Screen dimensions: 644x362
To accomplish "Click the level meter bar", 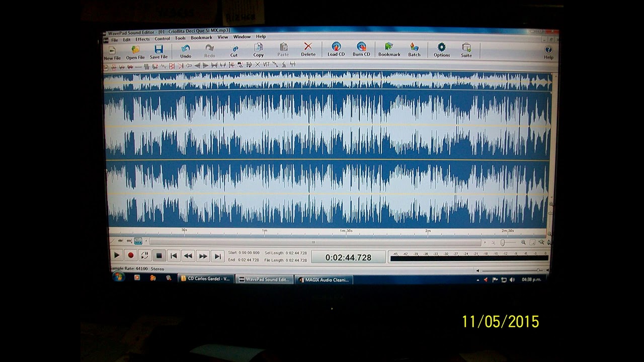I will point(469,258).
